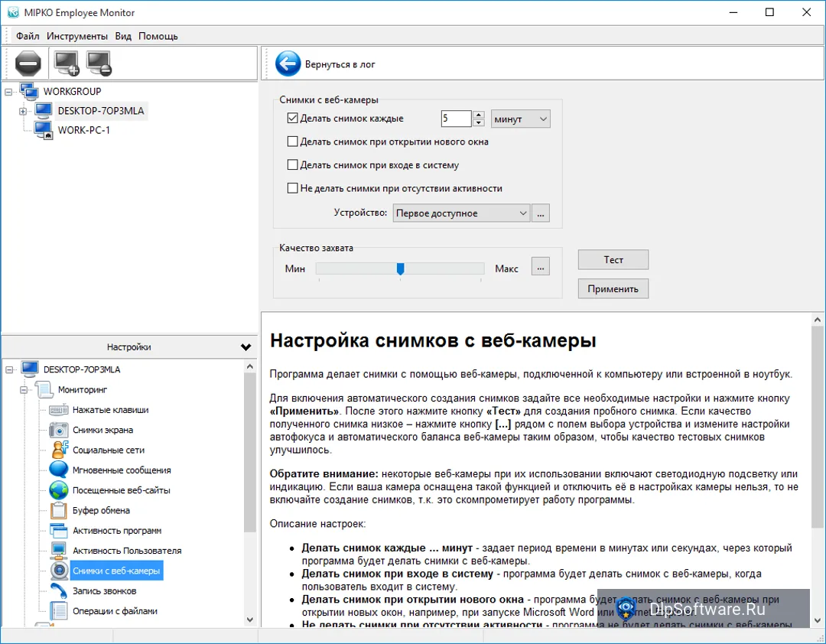Screen dimensions: 826x644
Task: Click the capture quality slider handle
Action: 400,268
